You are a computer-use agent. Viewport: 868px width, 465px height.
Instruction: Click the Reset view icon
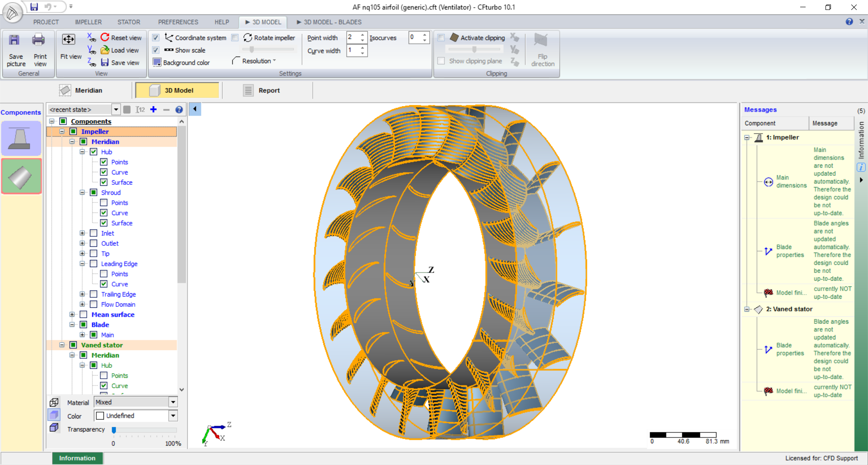[x=105, y=38]
